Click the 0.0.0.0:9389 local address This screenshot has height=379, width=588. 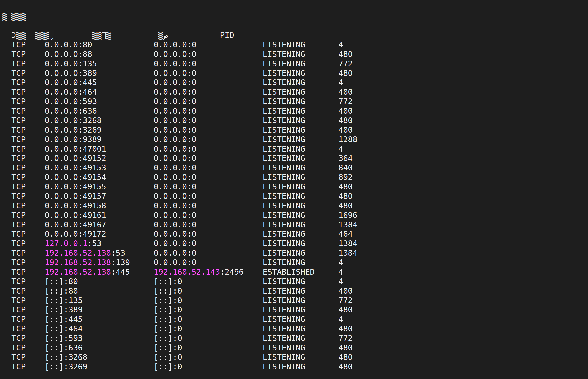(x=73, y=139)
